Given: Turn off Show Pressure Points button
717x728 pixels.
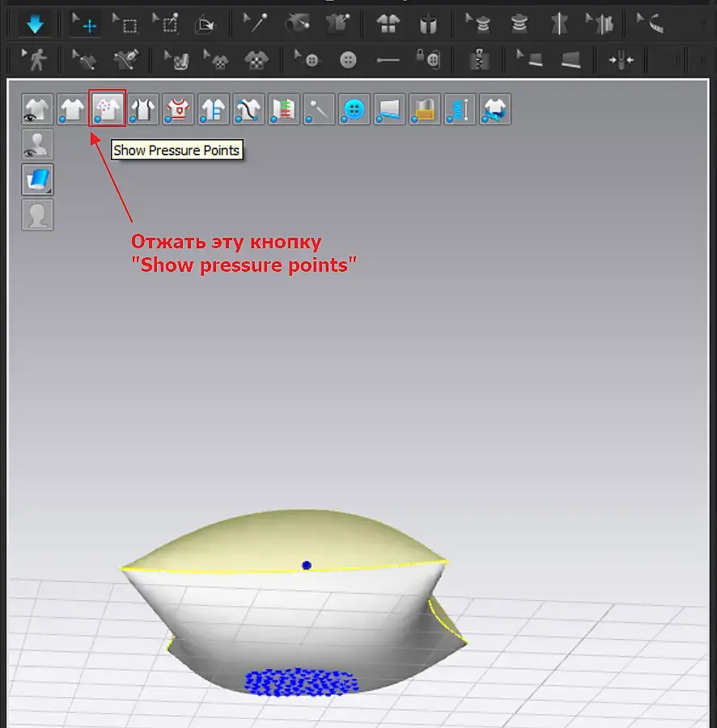Looking at the screenshot, I should click(108, 108).
